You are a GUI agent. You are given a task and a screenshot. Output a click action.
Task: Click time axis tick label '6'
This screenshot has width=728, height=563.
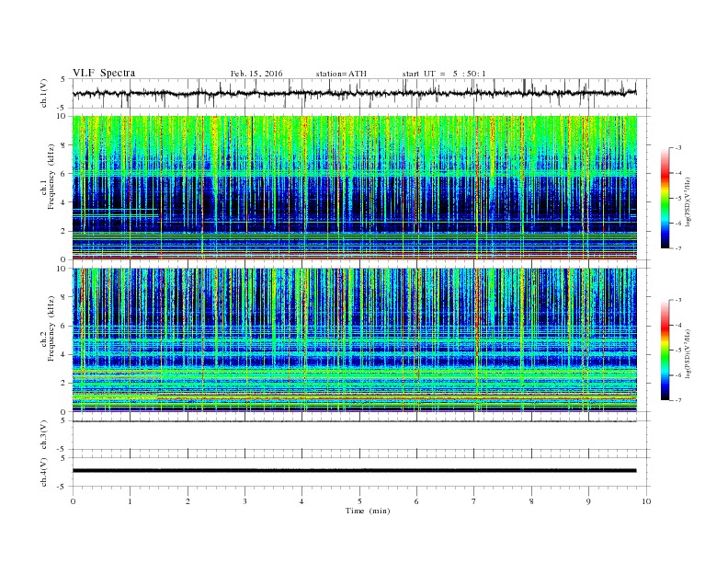(x=416, y=501)
